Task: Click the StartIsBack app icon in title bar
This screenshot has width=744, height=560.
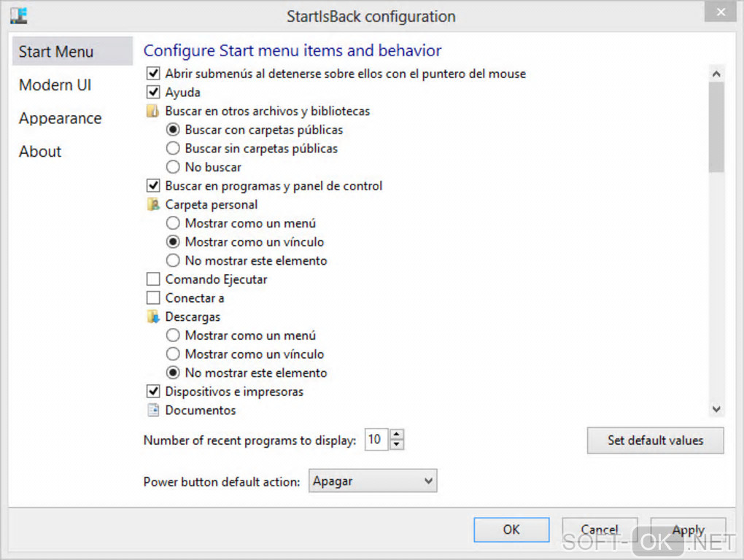Action: point(19,15)
